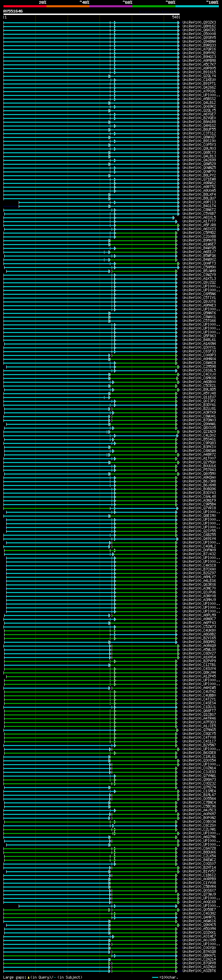The width and height of the screenshot is (222, 980).
Task: Select the UniRef100_A5C7K7 label
Action: (199, 64)
